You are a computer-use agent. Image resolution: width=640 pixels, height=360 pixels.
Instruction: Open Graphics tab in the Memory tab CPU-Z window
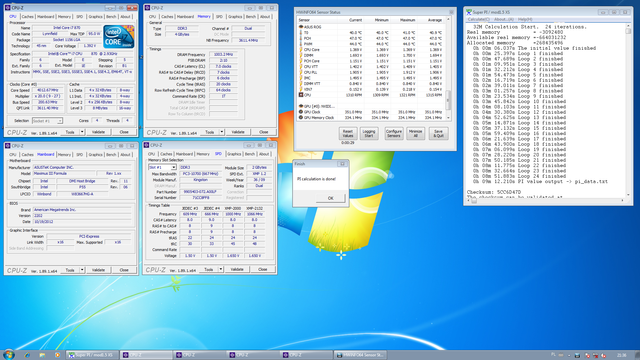[x=235, y=17]
